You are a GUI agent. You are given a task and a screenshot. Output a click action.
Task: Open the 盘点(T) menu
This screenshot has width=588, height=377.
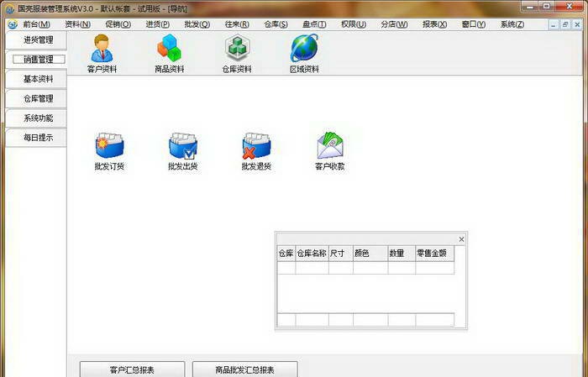click(x=314, y=24)
